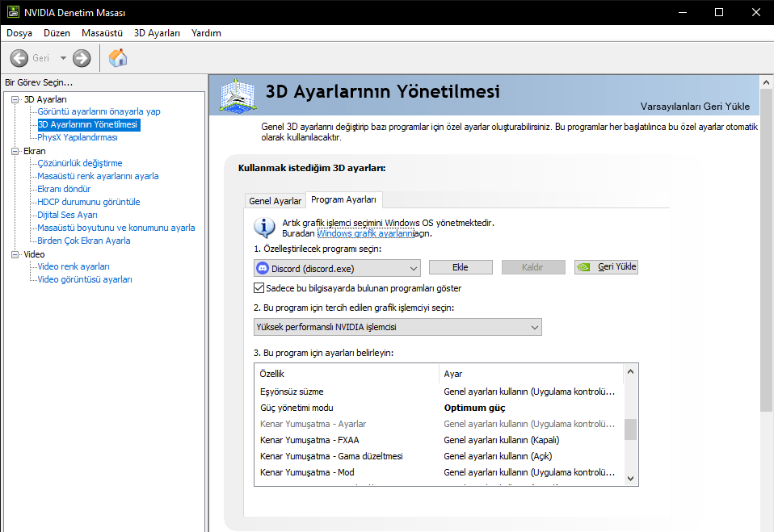The image size is (774, 532).
Task: Open back history dropdown arrow
Action: coord(63,58)
